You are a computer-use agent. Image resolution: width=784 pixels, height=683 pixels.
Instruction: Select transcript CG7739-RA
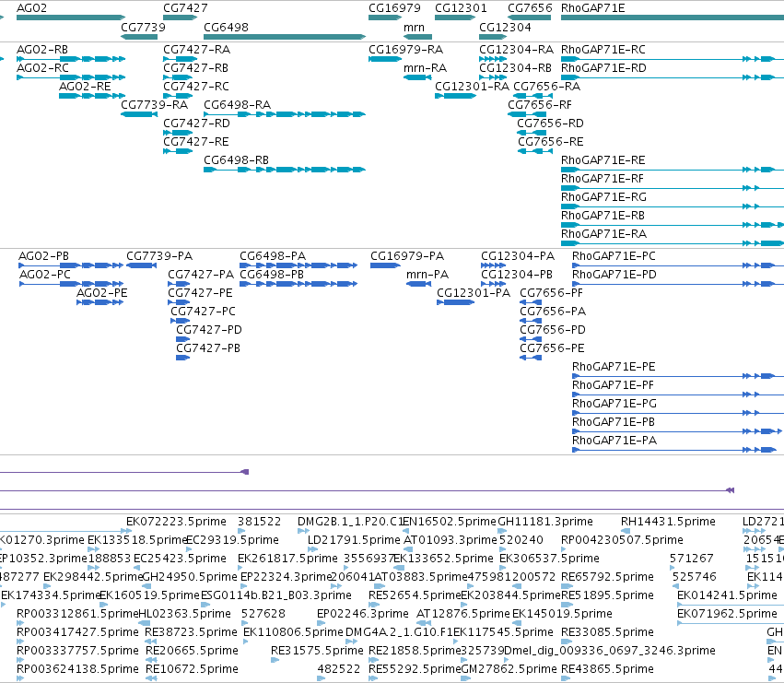coord(155,104)
